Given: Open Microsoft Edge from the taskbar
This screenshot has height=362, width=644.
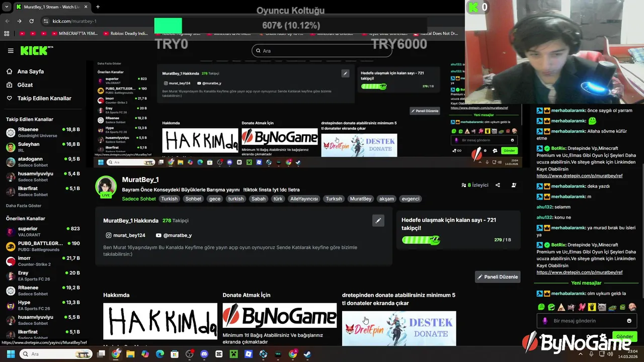Looking at the screenshot, I should coord(160,354).
